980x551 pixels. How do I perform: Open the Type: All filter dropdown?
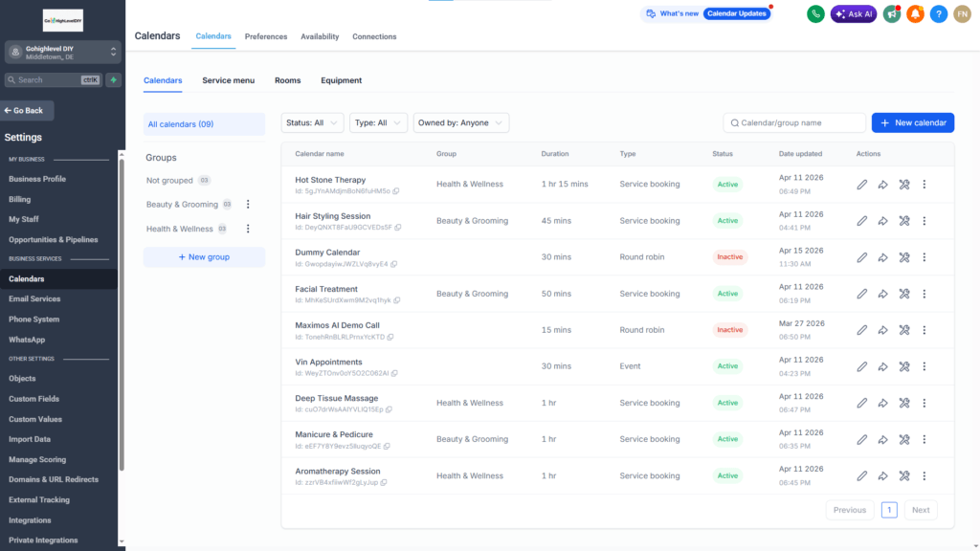point(378,123)
